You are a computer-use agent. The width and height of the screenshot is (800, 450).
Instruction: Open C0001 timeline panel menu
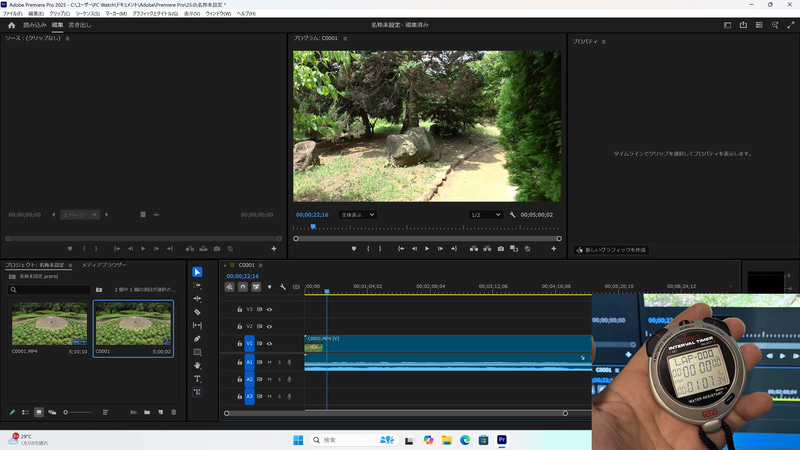[260, 265]
